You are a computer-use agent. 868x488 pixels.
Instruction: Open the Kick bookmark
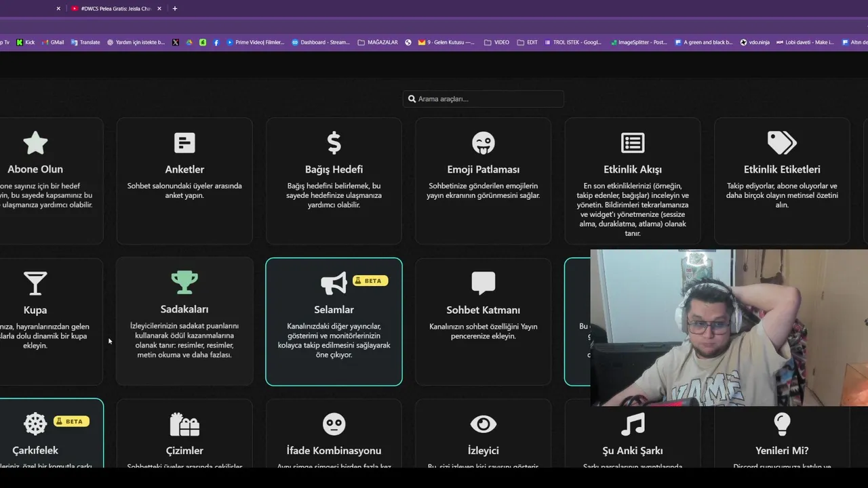pyautogui.click(x=26, y=42)
